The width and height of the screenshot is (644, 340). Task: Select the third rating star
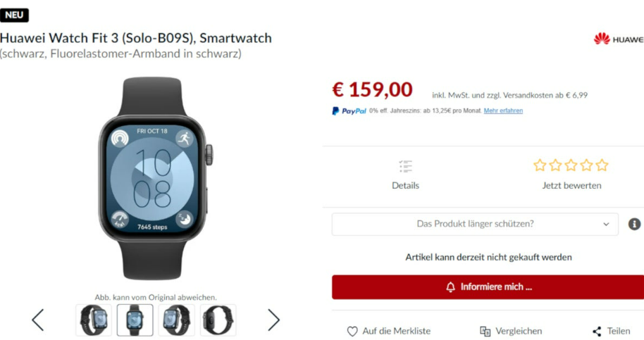(571, 165)
